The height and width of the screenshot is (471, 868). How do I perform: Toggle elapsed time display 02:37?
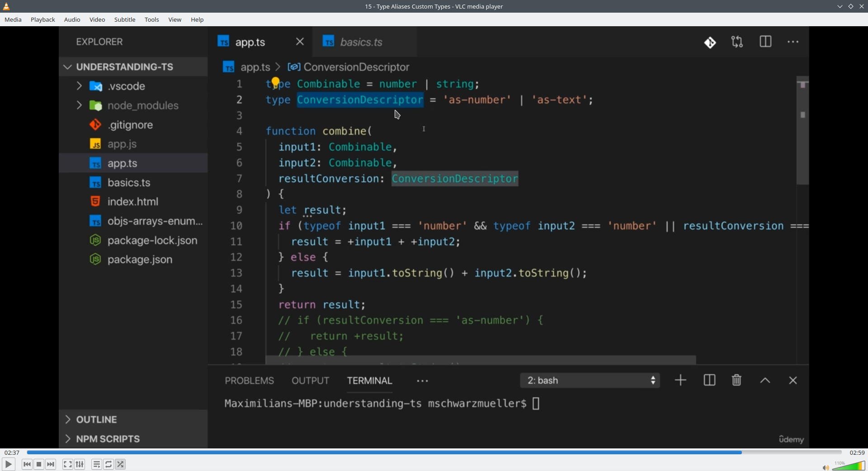(12, 452)
